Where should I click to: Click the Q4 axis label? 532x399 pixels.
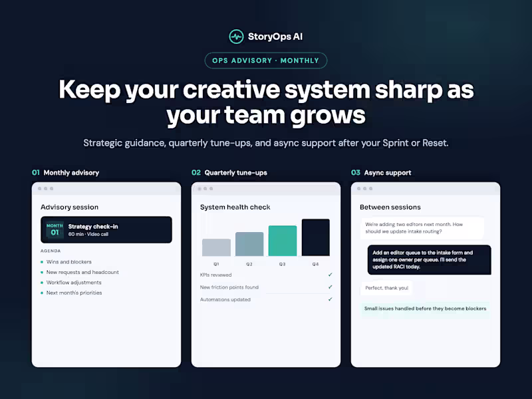click(x=315, y=264)
